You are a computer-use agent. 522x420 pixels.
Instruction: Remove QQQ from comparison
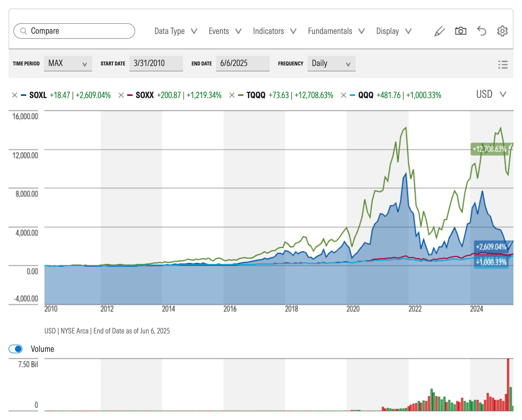pyautogui.click(x=344, y=95)
